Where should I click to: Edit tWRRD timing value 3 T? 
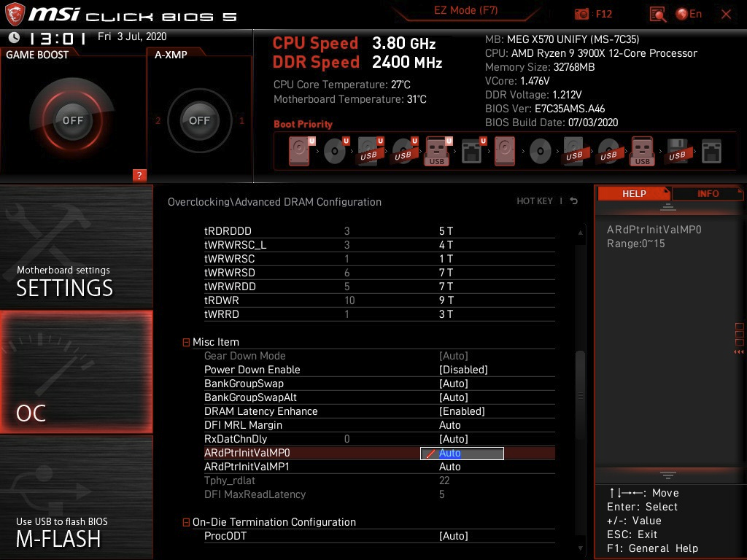point(446,314)
